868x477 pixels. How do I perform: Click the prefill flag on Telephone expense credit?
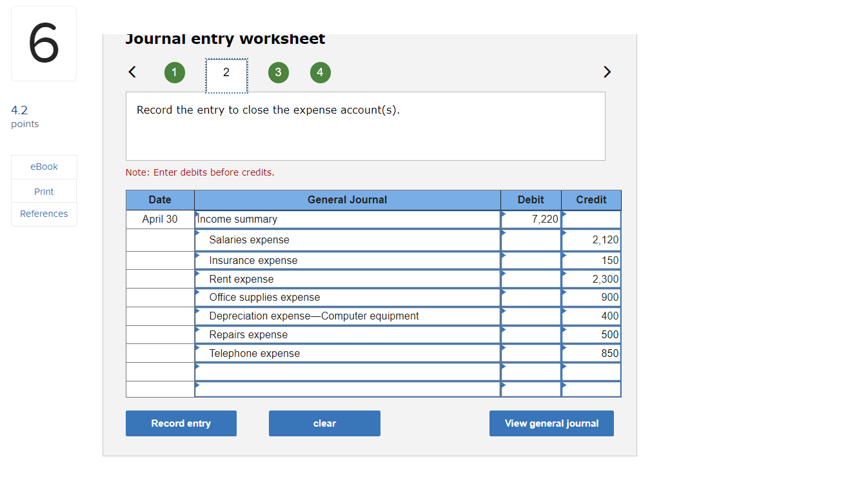click(x=564, y=349)
